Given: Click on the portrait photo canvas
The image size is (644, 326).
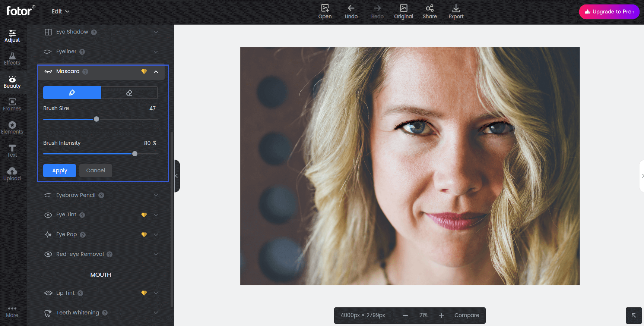Looking at the screenshot, I should pyautogui.click(x=410, y=166).
